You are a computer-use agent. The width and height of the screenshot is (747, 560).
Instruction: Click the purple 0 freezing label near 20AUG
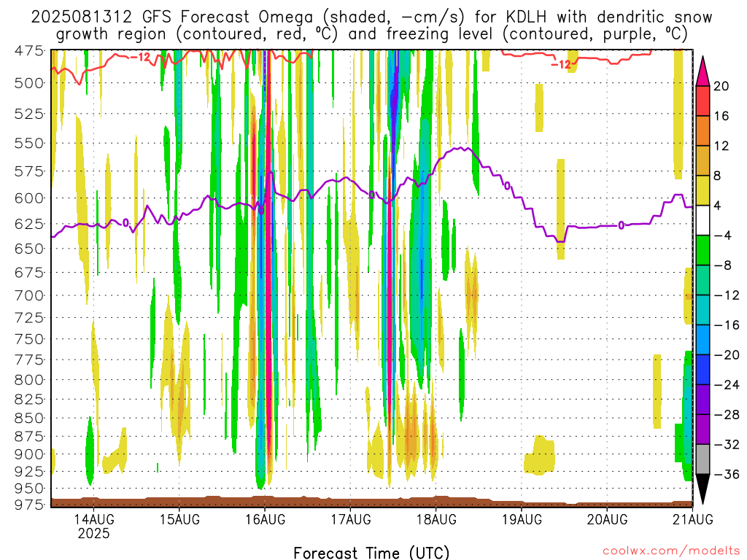622,225
